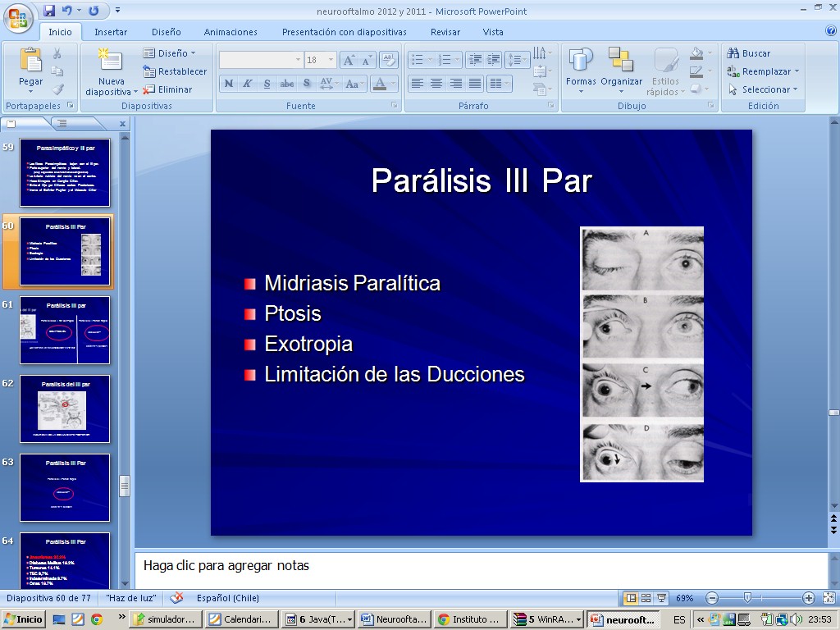
Task: Click the Pegar paste icon
Action: [30, 62]
